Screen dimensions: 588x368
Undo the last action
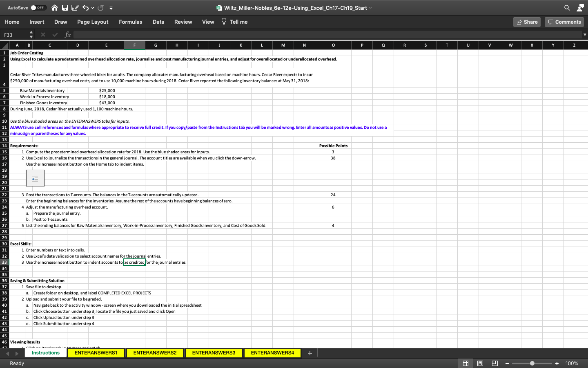coord(85,7)
